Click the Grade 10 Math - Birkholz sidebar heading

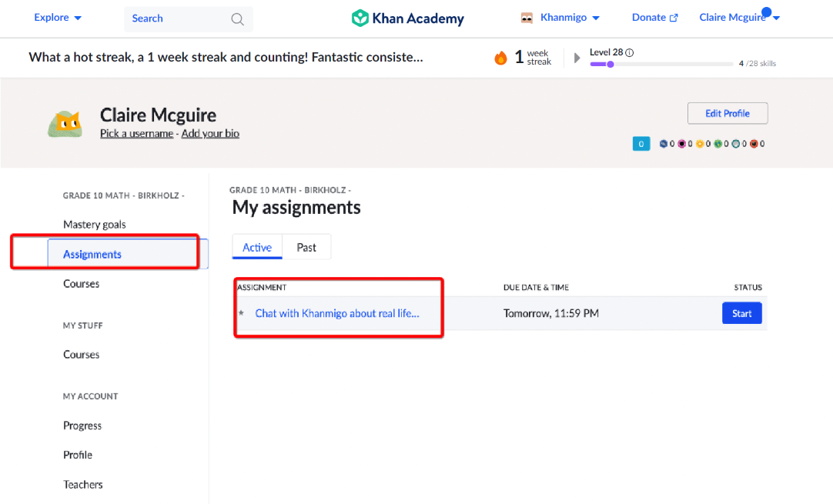pyautogui.click(x=124, y=195)
